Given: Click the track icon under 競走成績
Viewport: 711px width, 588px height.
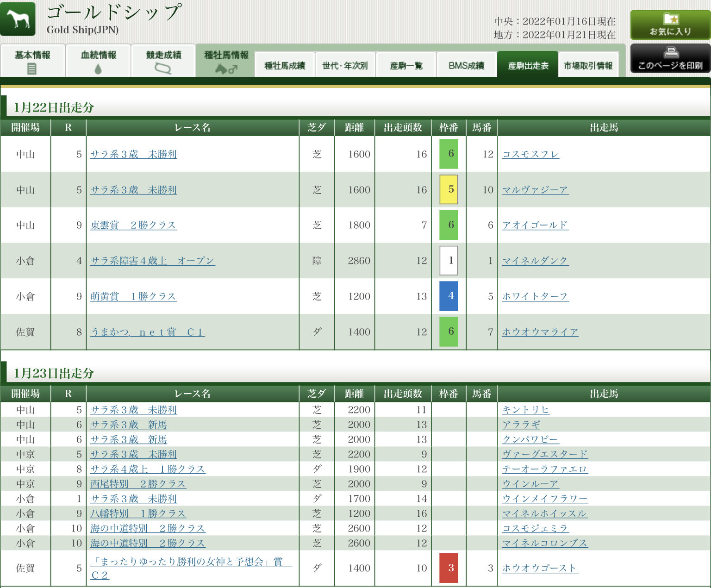Looking at the screenshot, I should (x=163, y=69).
